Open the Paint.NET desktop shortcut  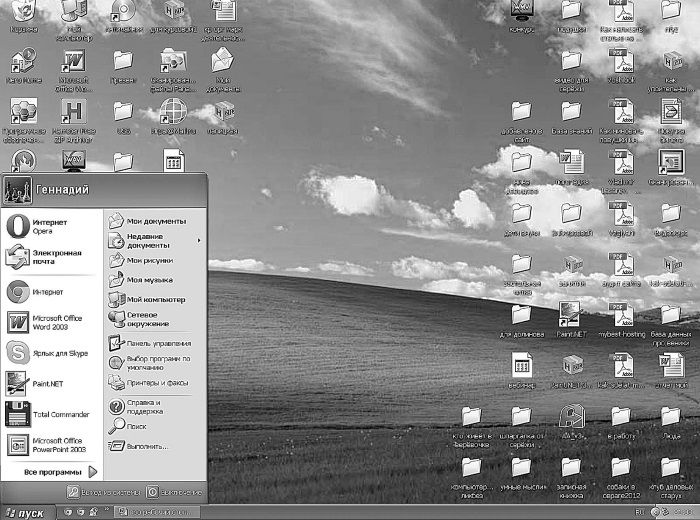[570, 319]
